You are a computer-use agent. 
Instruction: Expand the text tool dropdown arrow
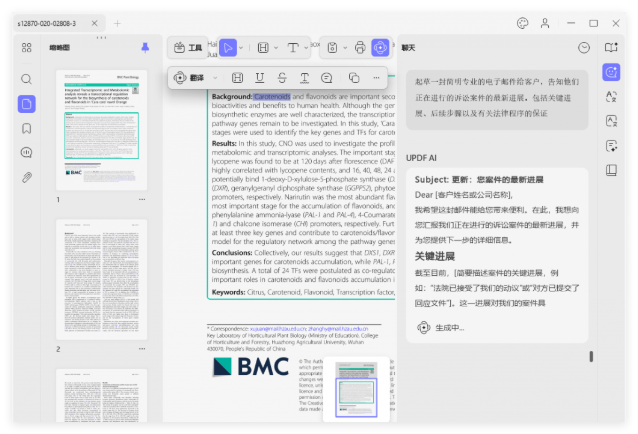point(306,48)
